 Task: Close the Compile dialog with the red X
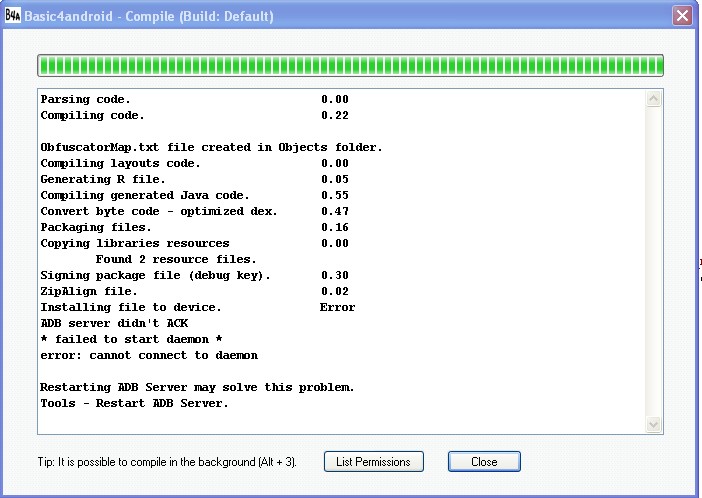682,16
